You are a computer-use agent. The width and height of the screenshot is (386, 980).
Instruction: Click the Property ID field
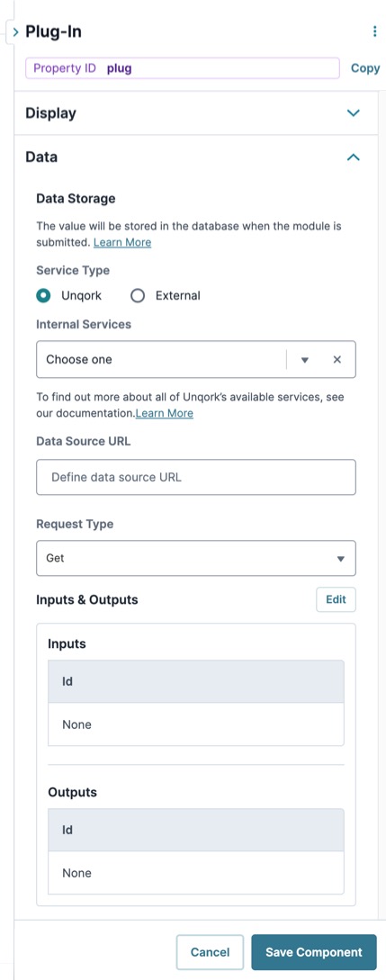click(183, 68)
